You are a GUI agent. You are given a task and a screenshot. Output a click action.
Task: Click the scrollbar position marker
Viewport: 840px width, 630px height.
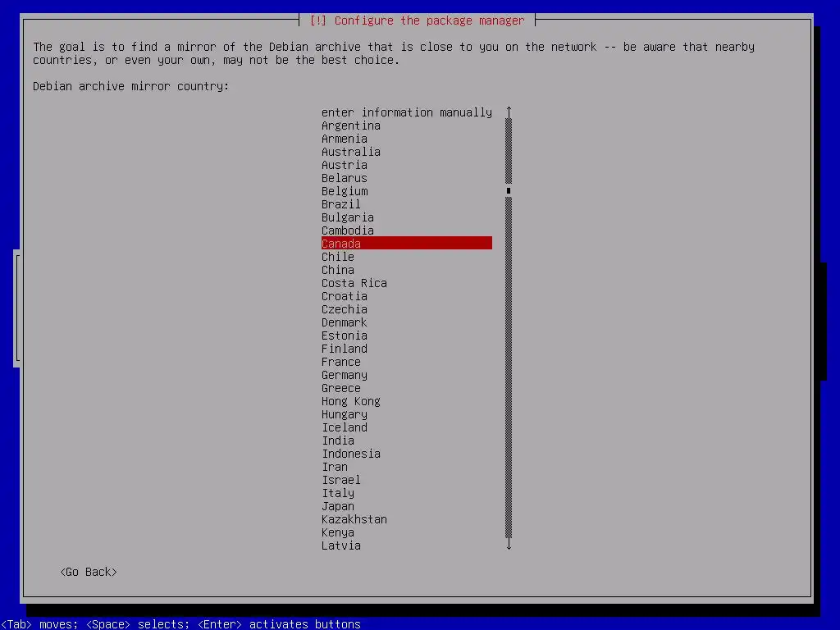[x=509, y=190]
